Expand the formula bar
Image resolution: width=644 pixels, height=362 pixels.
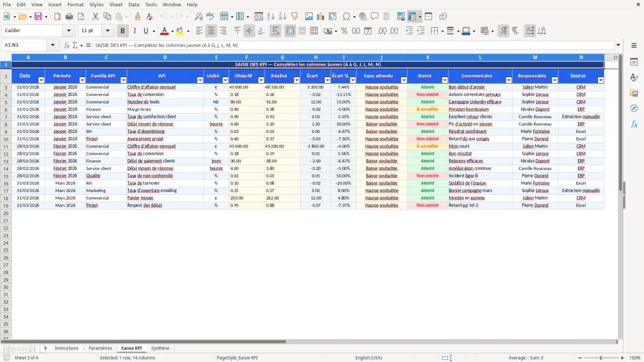pyautogui.click(x=618, y=45)
